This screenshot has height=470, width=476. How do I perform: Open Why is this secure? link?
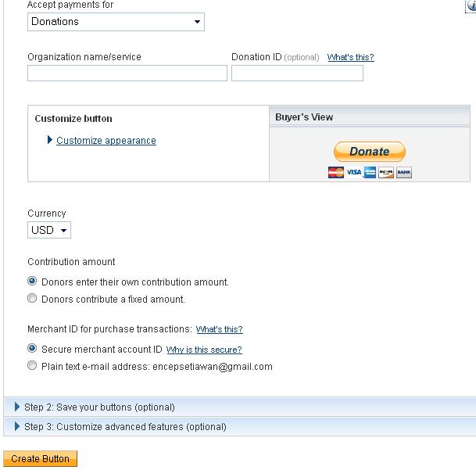(204, 350)
